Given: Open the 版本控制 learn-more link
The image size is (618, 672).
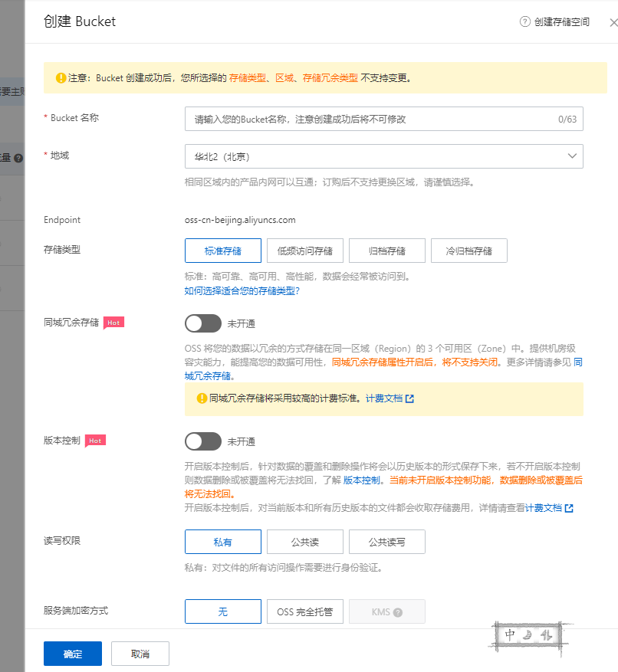Looking at the screenshot, I should click(362, 480).
